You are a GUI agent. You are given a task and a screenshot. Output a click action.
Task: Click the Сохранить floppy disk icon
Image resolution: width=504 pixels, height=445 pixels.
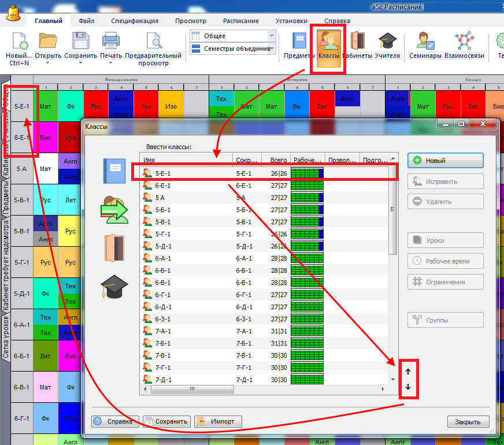[x=81, y=43]
